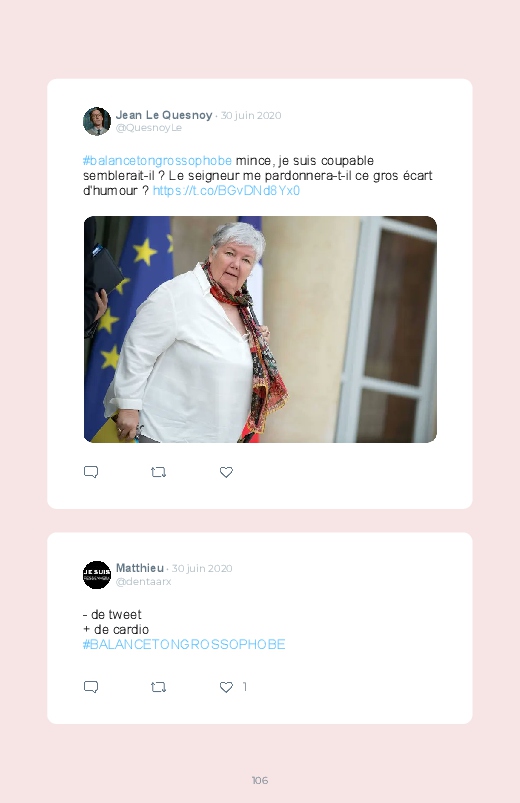Retweet Jean Le Quesnoy's tweet
The image size is (520, 803).
[158, 472]
